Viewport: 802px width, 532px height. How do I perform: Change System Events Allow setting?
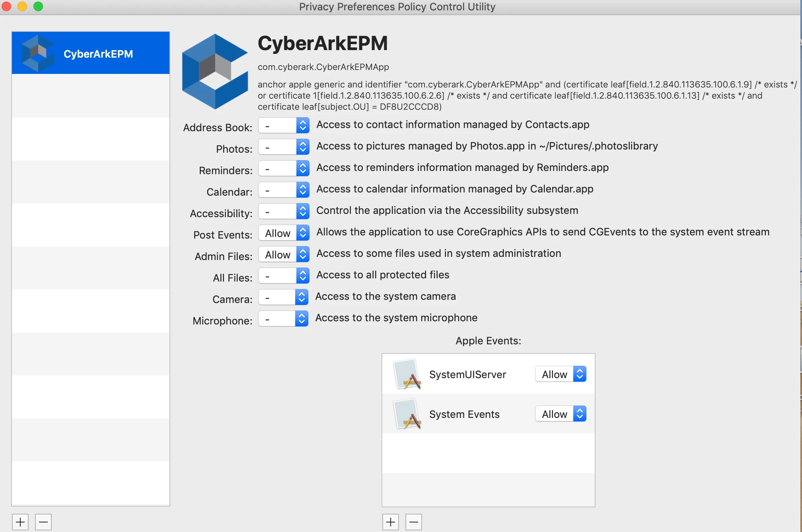pos(560,414)
